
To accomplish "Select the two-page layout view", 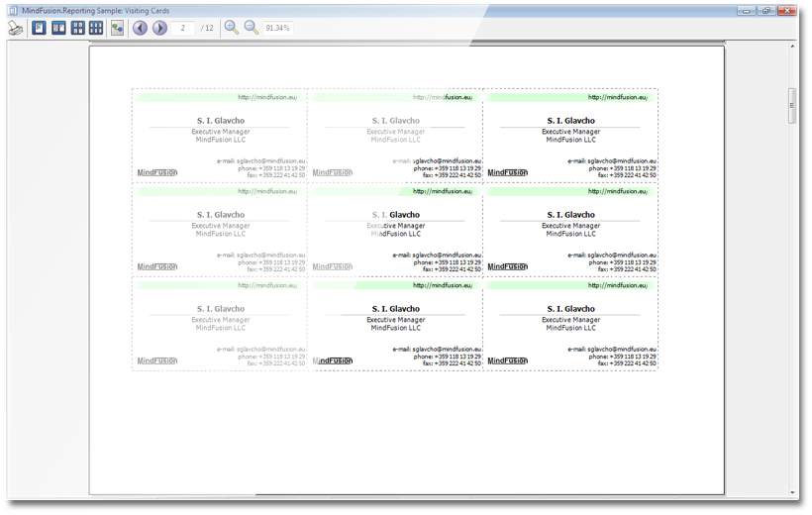I will point(58,28).
